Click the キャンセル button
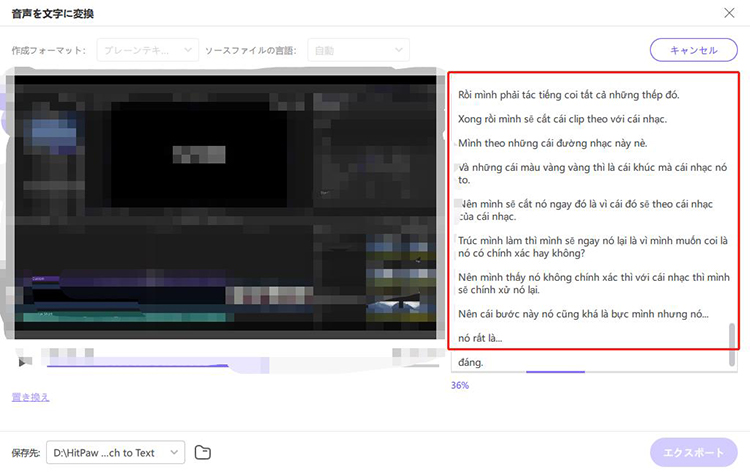Viewport: 750px width, 473px height. coord(693,50)
